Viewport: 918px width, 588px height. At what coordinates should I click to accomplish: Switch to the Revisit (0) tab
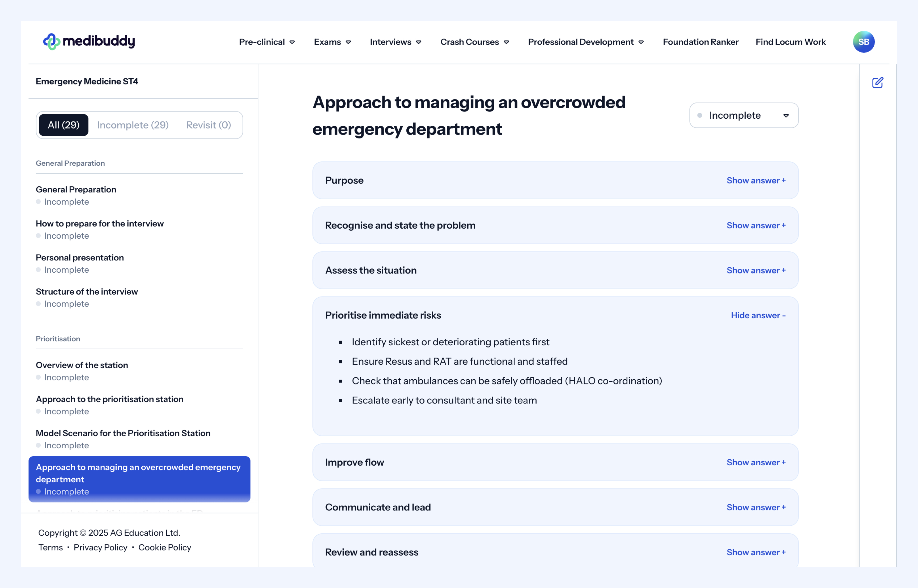point(209,125)
